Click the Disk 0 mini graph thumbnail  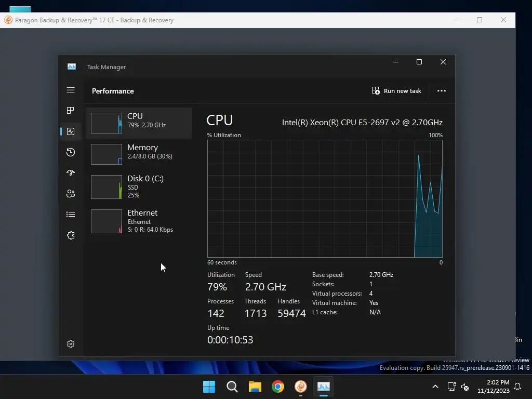[x=107, y=187]
